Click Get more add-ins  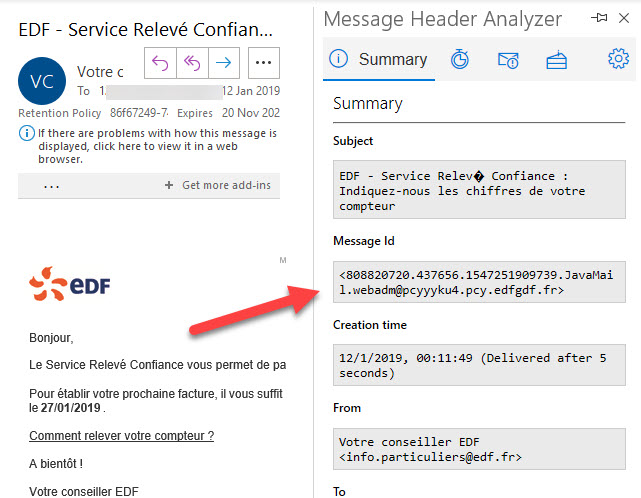click(218, 185)
